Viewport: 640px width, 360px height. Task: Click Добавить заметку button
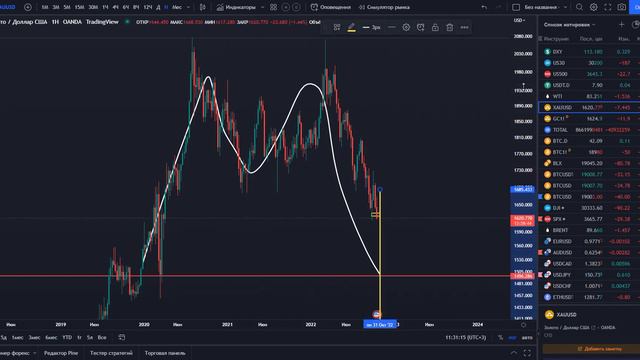point(591,349)
